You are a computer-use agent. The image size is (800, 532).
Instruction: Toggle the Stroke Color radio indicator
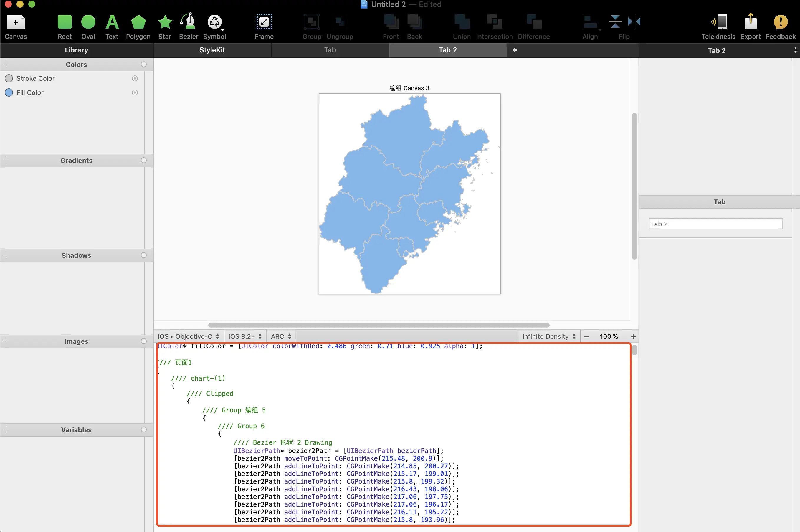click(135, 78)
